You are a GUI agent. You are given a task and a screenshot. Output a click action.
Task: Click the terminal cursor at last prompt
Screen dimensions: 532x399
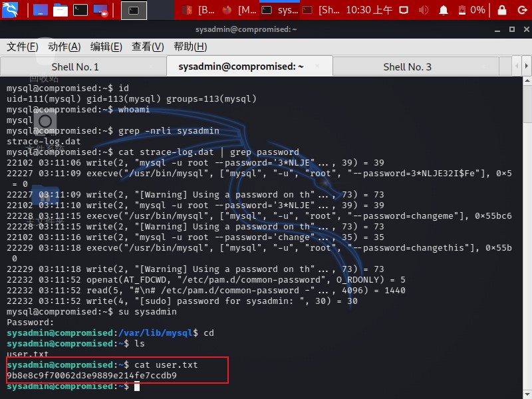pyautogui.click(x=137, y=386)
